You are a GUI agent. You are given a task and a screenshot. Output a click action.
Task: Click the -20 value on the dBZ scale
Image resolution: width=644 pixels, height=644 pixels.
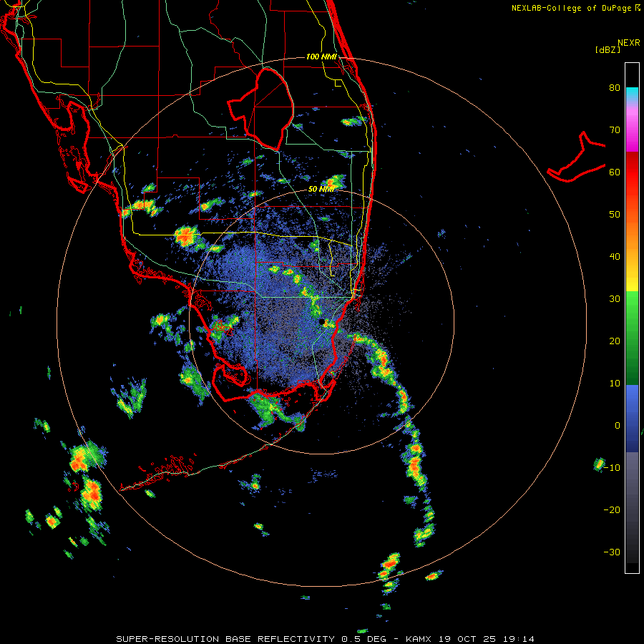click(x=612, y=509)
